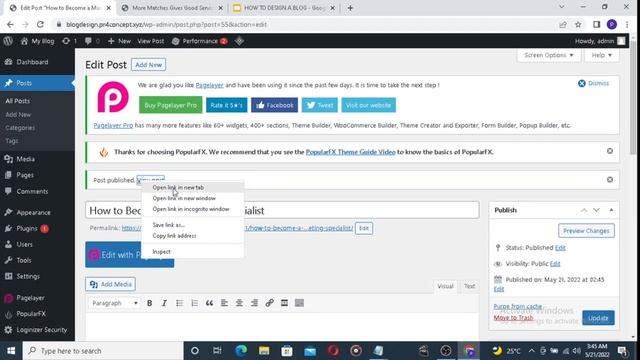The width and height of the screenshot is (640, 360).
Task: Choose Inspect from context menu
Action: pyautogui.click(x=193, y=252)
